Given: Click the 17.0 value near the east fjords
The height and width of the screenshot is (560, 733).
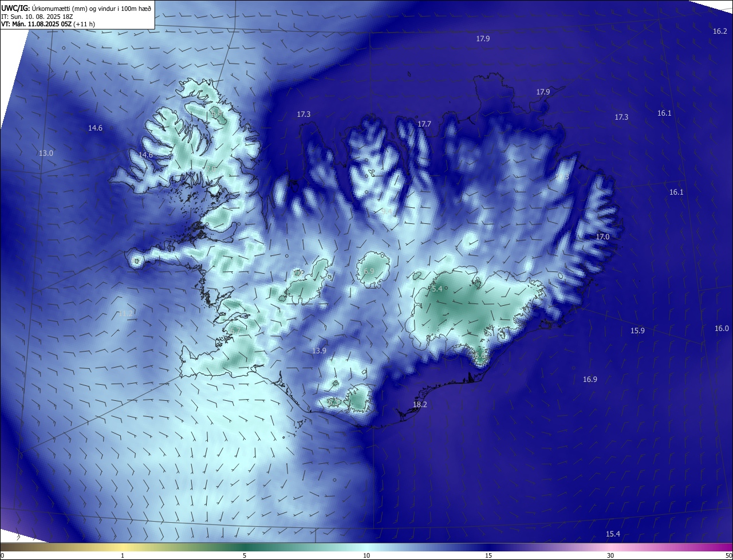Looking at the screenshot, I should [x=602, y=237].
